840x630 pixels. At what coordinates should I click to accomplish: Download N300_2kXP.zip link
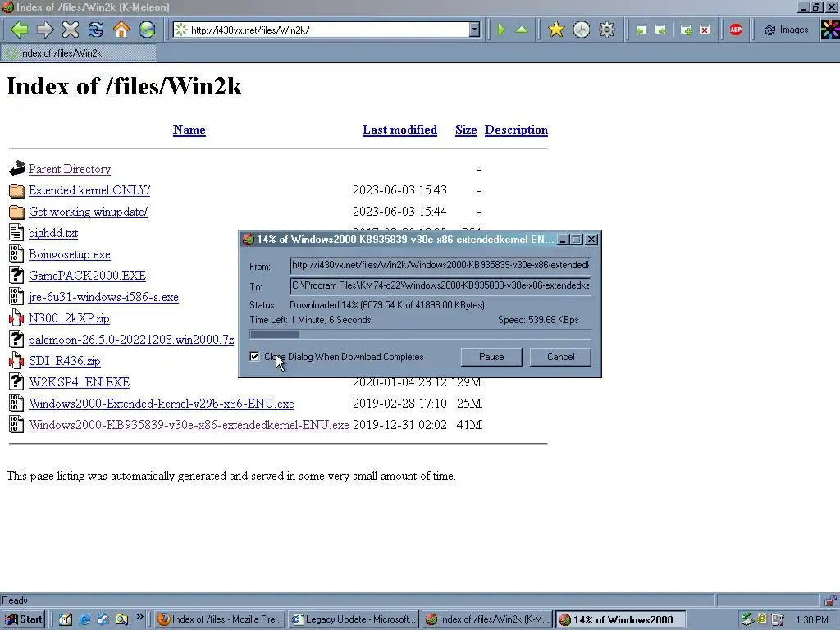click(x=69, y=318)
